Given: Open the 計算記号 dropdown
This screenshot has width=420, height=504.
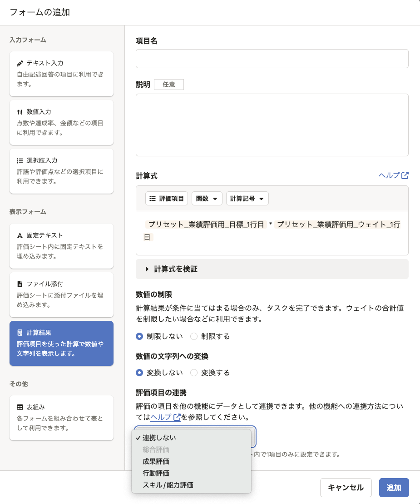Looking at the screenshot, I should pos(247,199).
